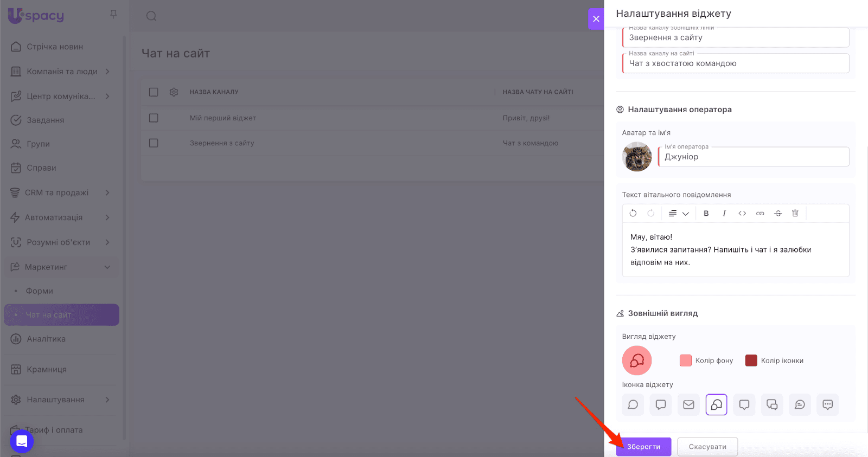Screen dimensions: 868x457
Task: Click the Ім'я оператора name field
Action: (754, 157)
